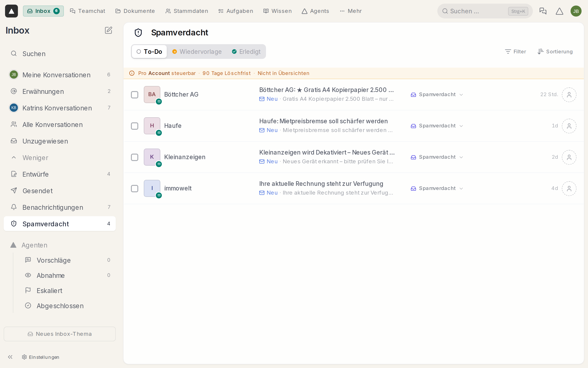Switch to the Wiedervorlage tab
This screenshot has width=588, height=368.
coord(197,52)
